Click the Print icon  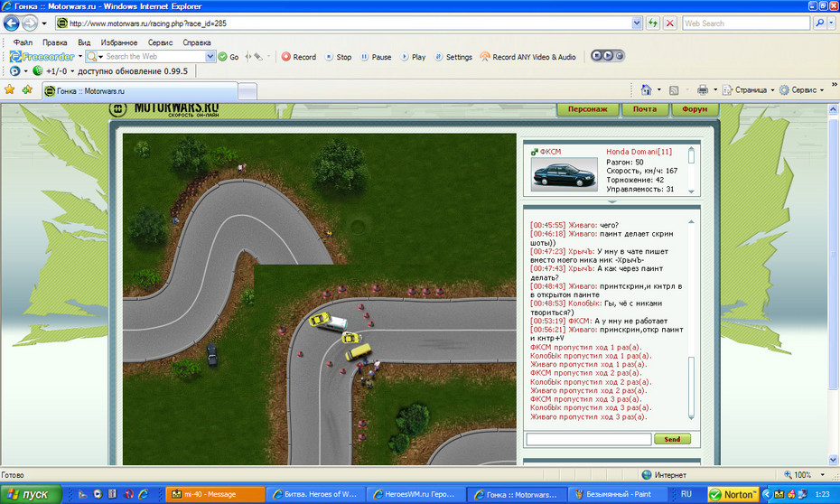click(x=703, y=90)
